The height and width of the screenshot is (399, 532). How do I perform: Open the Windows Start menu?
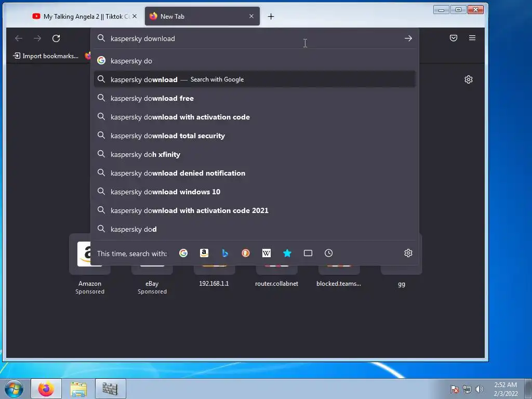coord(14,389)
